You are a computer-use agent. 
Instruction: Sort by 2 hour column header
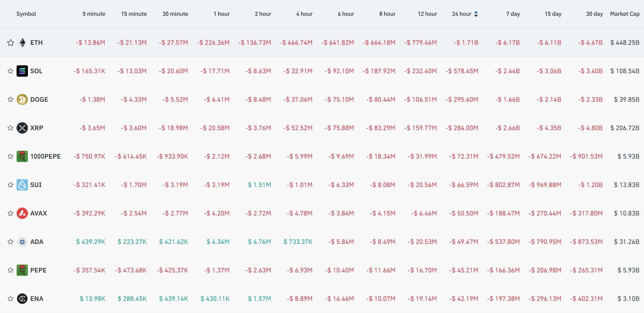tap(263, 14)
